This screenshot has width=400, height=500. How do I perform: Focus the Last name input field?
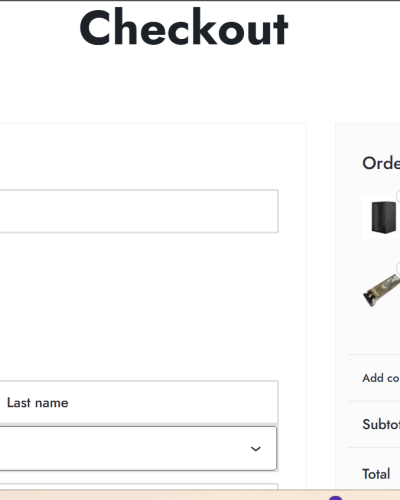139,402
